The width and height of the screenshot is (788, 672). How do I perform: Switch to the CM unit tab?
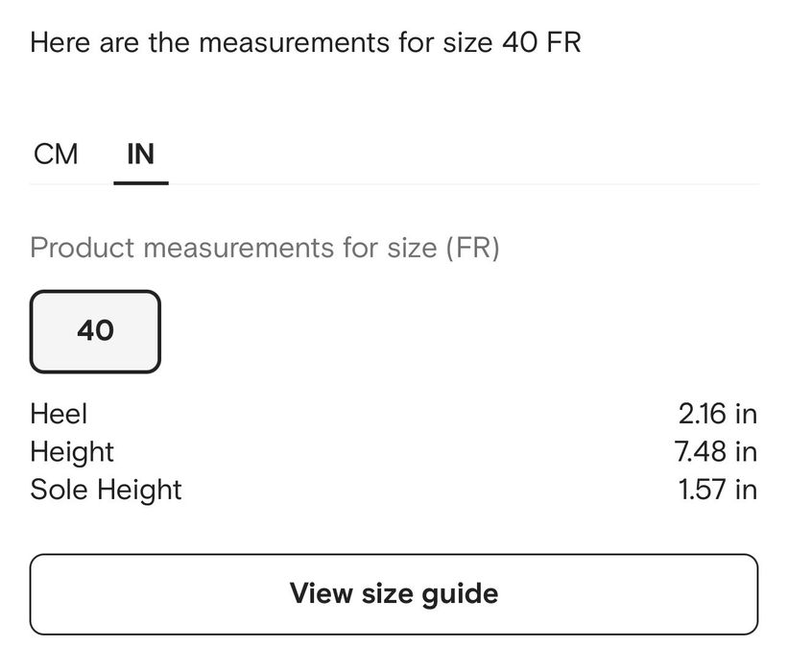click(56, 154)
